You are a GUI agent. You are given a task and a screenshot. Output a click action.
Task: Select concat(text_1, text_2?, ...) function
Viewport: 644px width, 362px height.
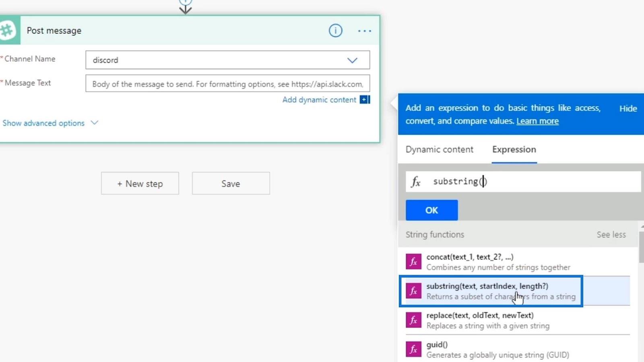(x=518, y=261)
